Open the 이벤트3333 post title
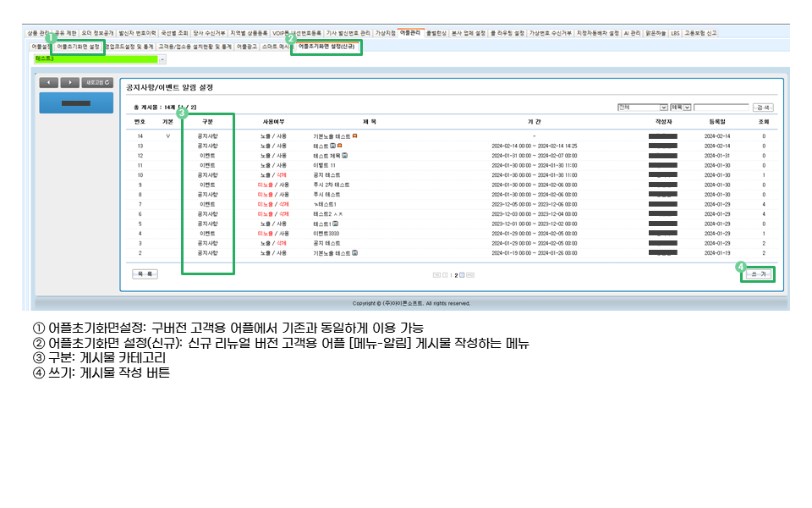This screenshot has width=812, height=508. 326,233
